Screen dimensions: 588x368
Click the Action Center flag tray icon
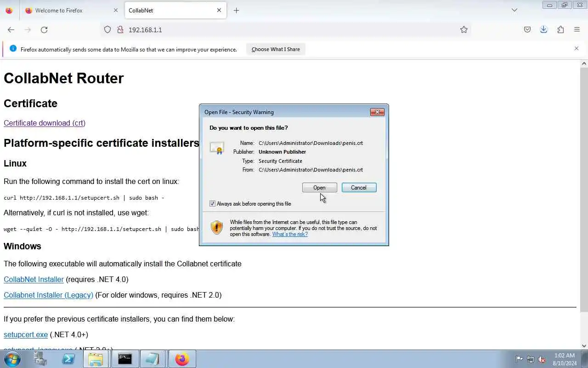click(x=519, y=359)
